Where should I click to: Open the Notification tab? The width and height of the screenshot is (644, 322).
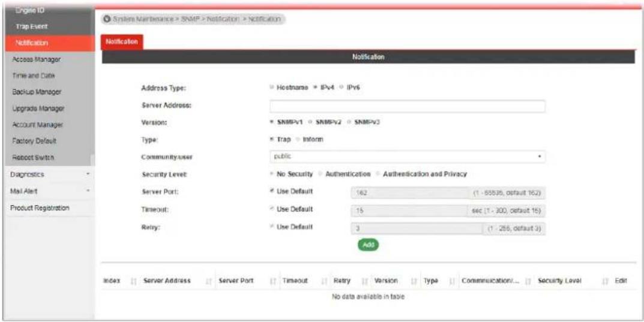122,42
